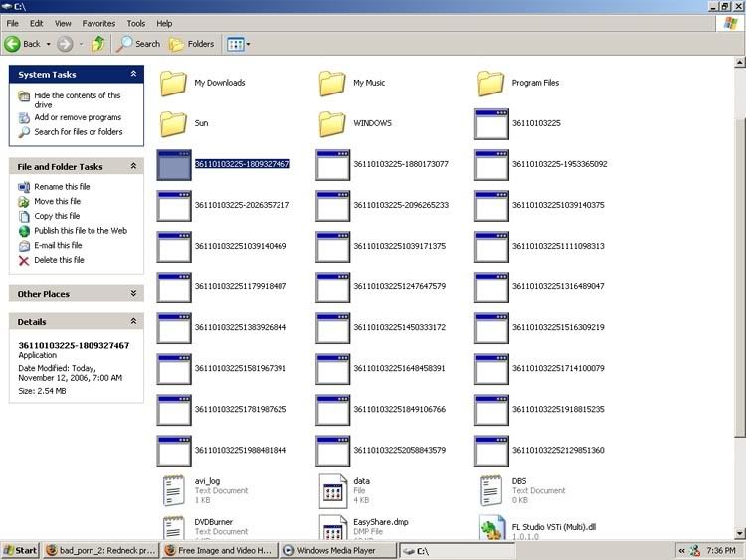The width and height of the screenshot is (746, 560).
Task: Collapse the Details panel
Action: pyautogui.click(x=133, y=322)
